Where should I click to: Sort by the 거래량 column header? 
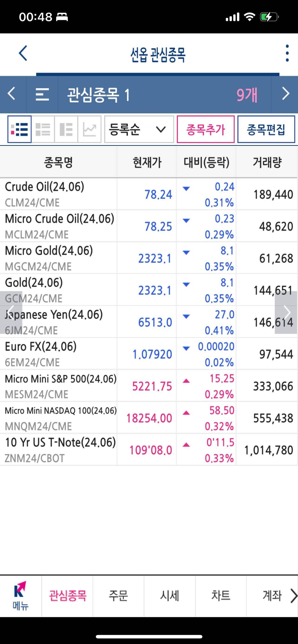pos(267,162)
